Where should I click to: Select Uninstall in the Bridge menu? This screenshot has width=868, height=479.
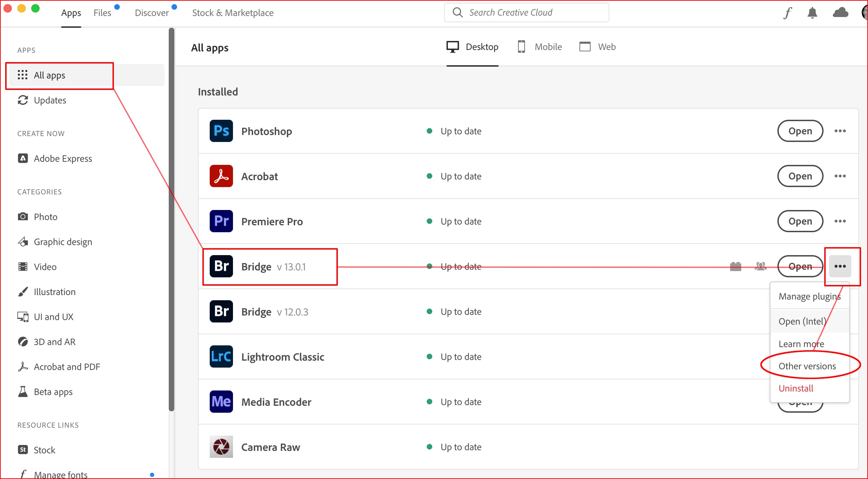coord(796,388)
